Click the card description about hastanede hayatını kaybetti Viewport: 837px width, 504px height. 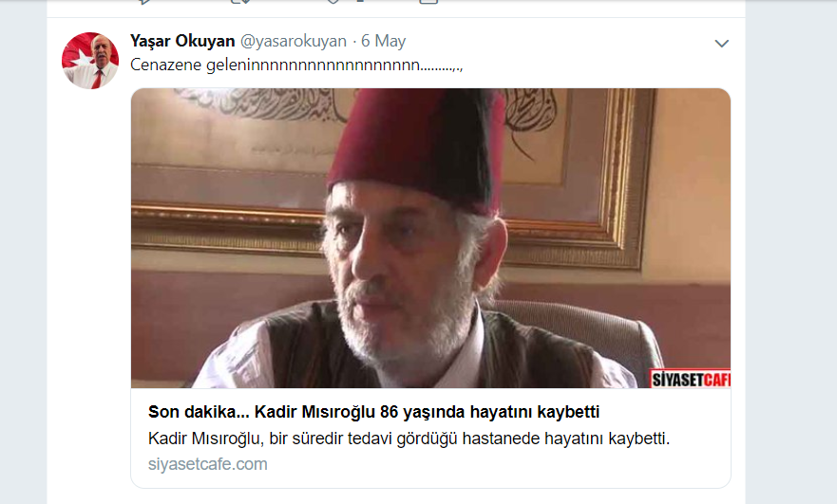click(x=409, y=439)
